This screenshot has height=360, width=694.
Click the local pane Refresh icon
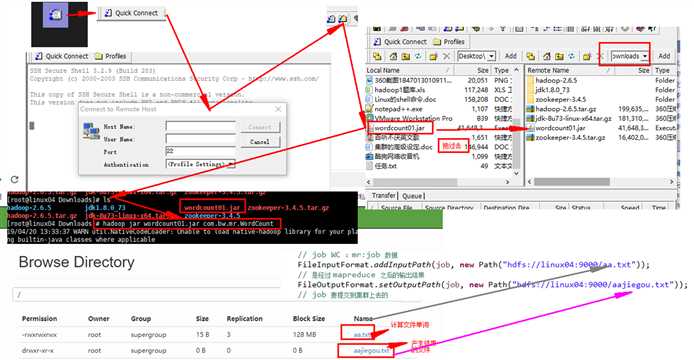tap(418, 56)
